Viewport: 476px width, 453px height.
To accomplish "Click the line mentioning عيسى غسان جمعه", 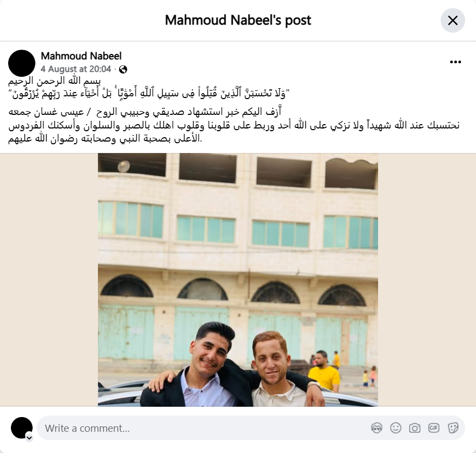I will pyautogui.click(x=145, y=112).
